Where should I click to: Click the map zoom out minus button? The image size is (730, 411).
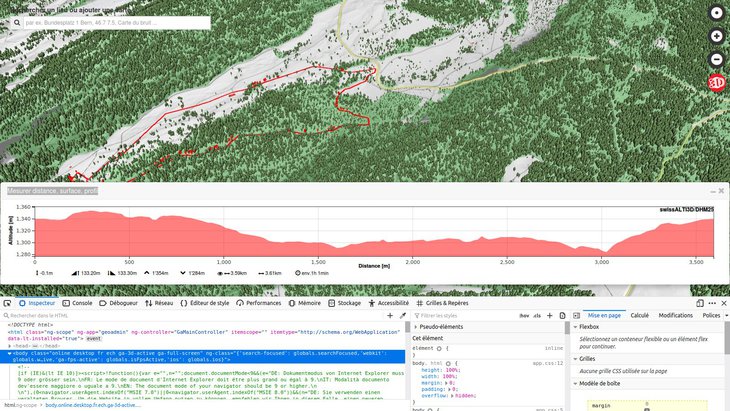tap(716, 58)
